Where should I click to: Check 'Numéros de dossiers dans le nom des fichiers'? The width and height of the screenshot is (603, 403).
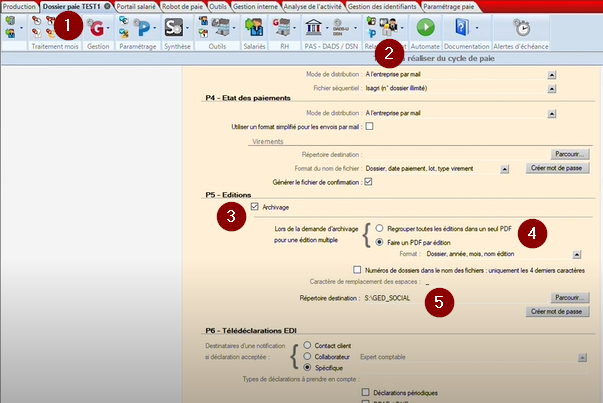point(357,270)
